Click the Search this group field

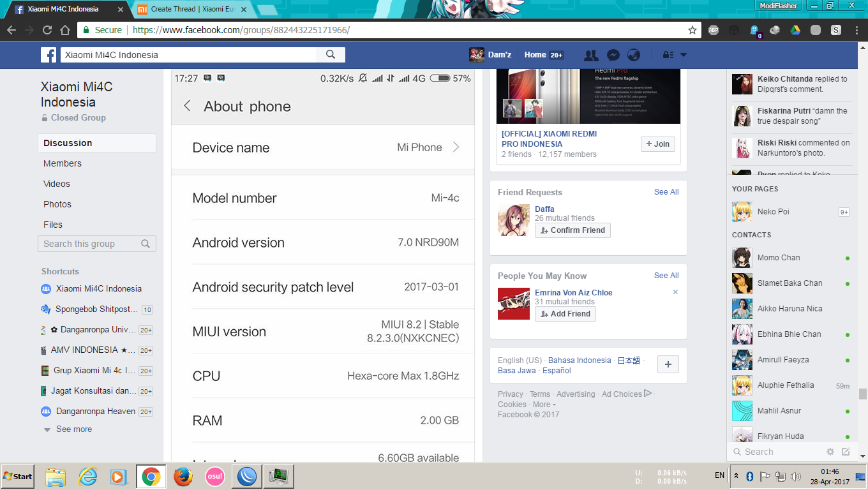click(x=97, y=244)
